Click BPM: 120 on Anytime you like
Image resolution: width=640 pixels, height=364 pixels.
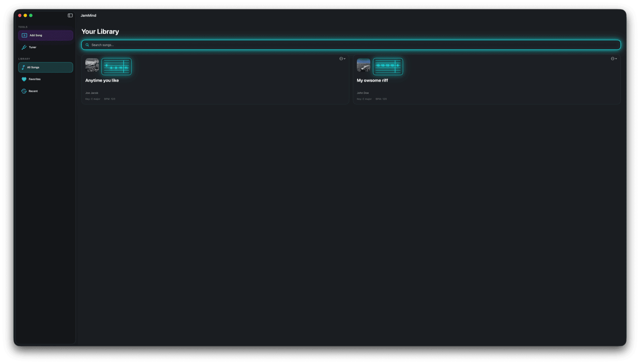tap(110, 99)
